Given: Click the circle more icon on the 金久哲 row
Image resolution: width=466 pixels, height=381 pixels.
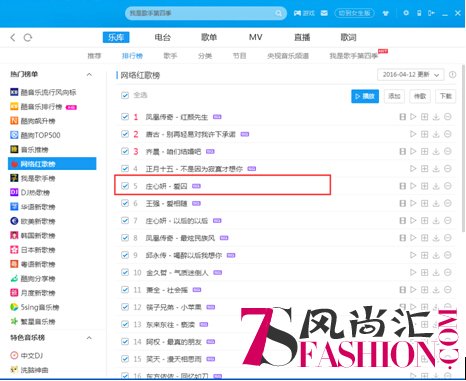Looking at the screenshot, I should 448,272.
